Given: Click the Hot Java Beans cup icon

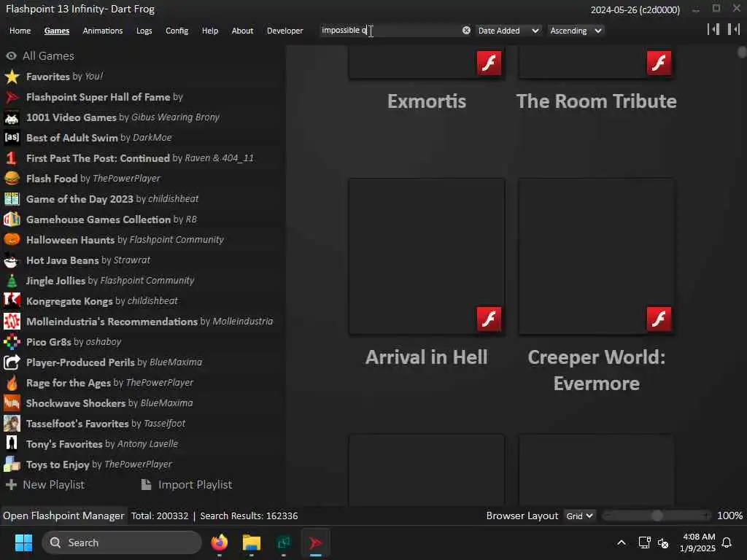Looking at the screenshot, I should click(12, 260).
